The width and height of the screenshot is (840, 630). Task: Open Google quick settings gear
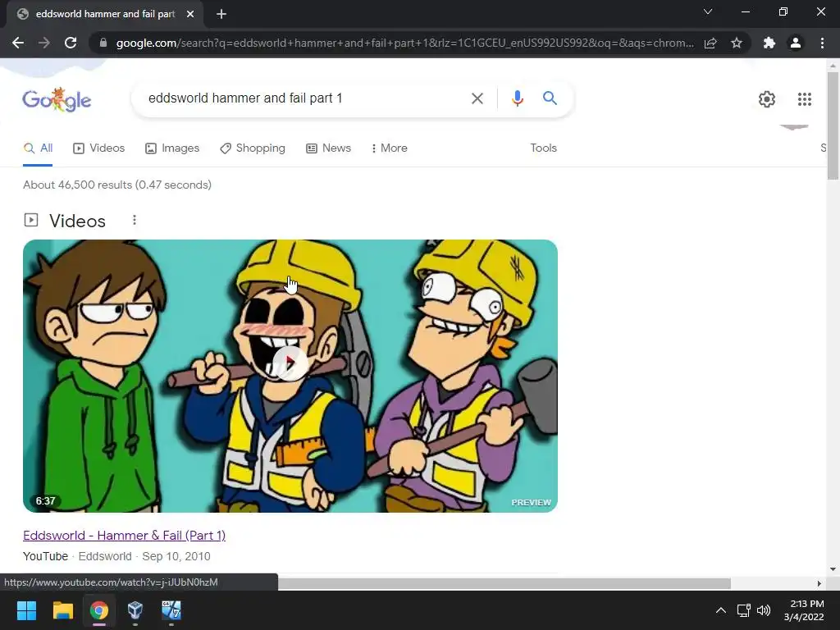[x=767, y=99]
